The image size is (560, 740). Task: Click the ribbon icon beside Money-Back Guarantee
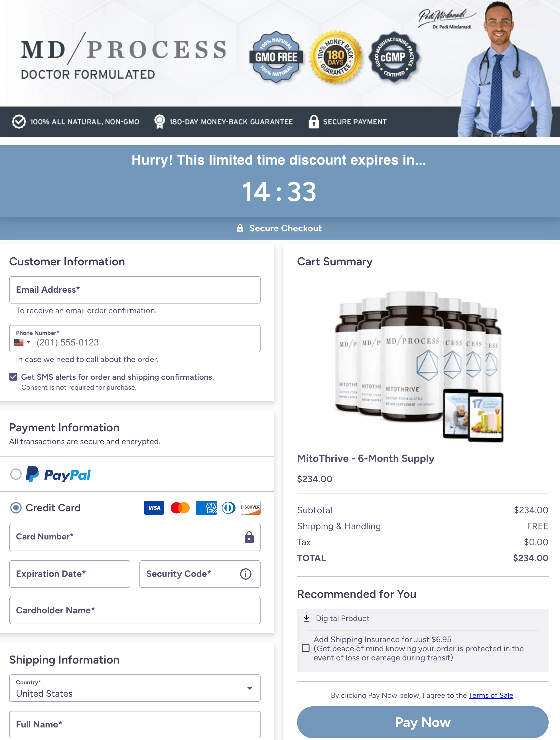(159, 122)
